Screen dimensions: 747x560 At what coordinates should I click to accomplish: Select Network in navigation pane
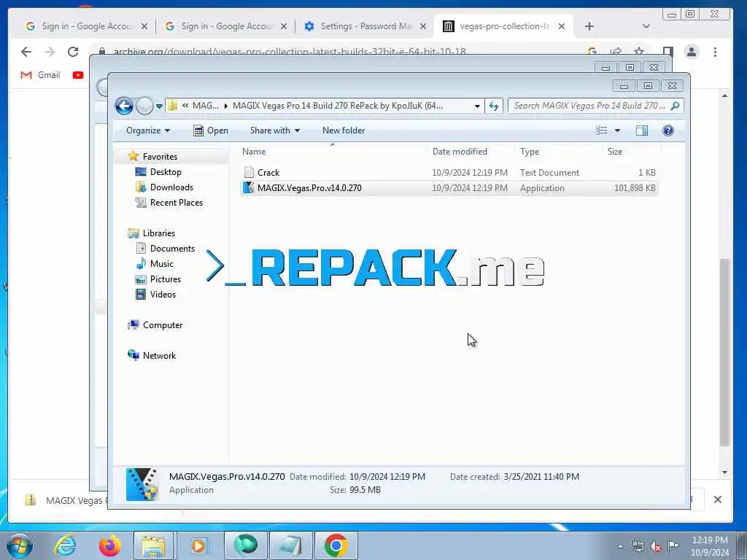coord(159,355)
